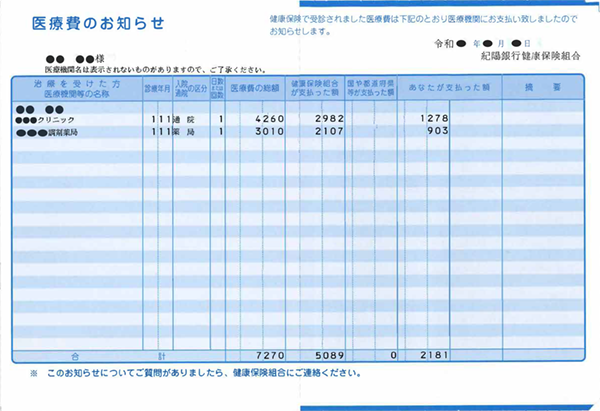600x411 pixels.
Task: Click the total cost 3010
Action: click(270, 131)
